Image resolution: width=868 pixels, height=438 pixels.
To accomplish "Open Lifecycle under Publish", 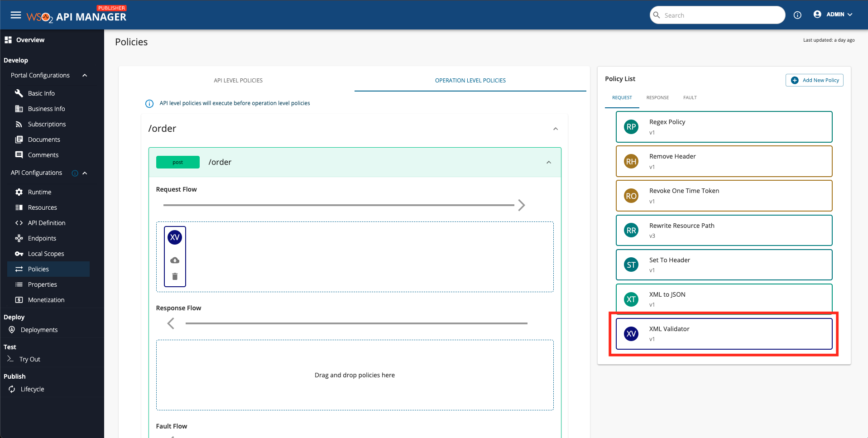I will 32,389.
